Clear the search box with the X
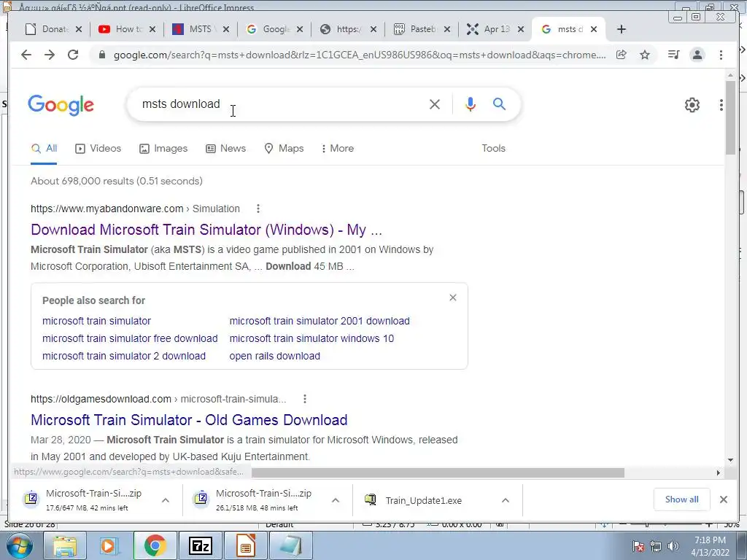This screenshot has height=560, width=747. (435, 104)
